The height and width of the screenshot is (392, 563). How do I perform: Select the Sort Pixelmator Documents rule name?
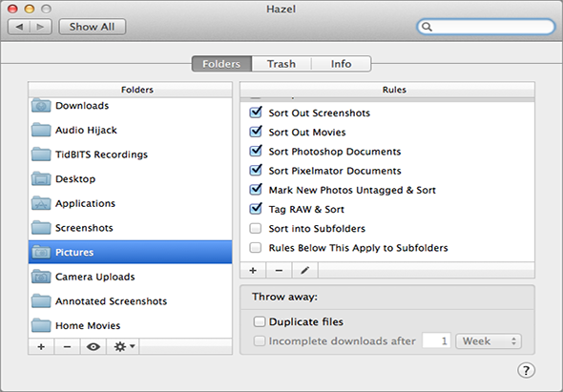[x=335, y=171]
